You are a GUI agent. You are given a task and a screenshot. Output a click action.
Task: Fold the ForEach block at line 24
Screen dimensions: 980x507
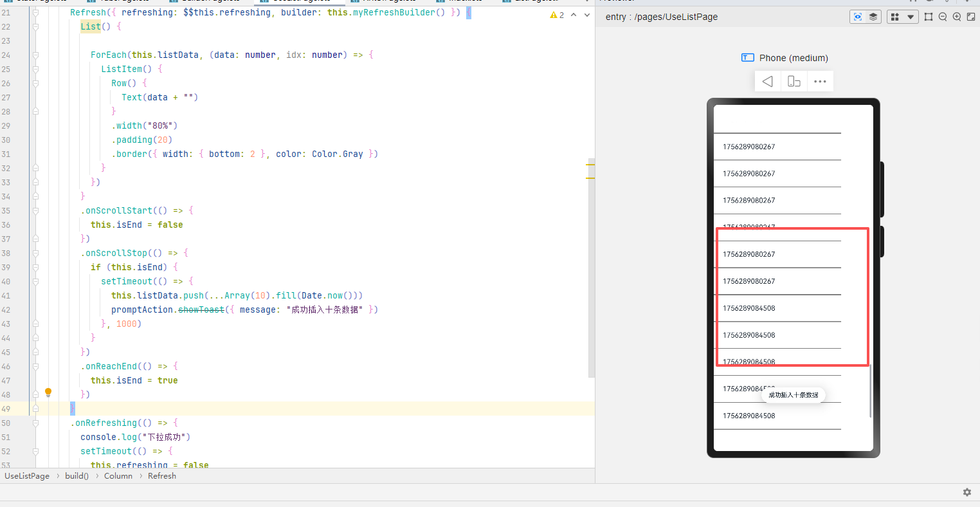[35, 55]
